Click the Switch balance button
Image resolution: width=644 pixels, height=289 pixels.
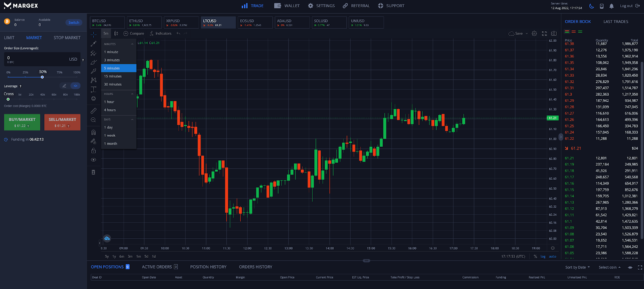[74, 23]
